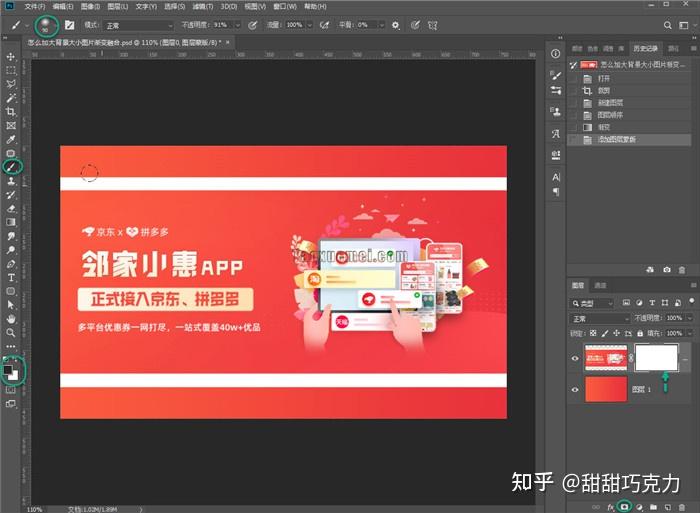
Task: Open search icon in options bar
Action: pyautogui.click(x=667, y=25)
